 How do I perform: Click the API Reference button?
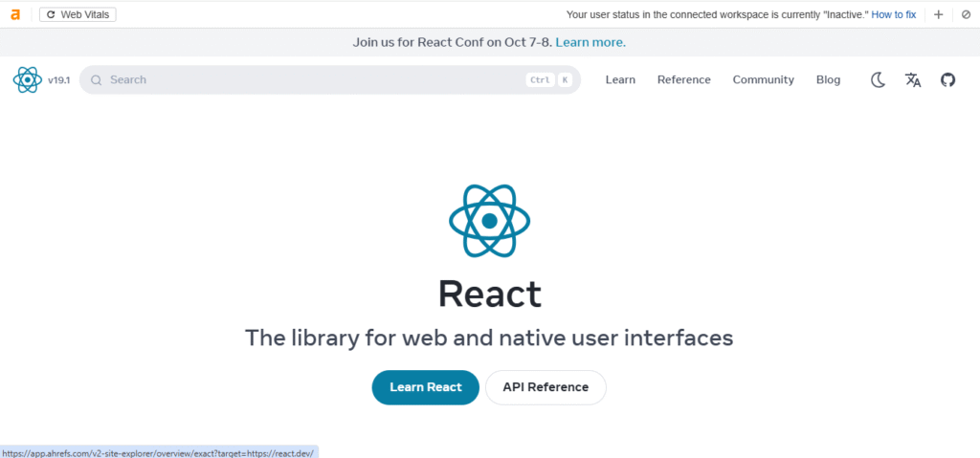click(546, 387)
